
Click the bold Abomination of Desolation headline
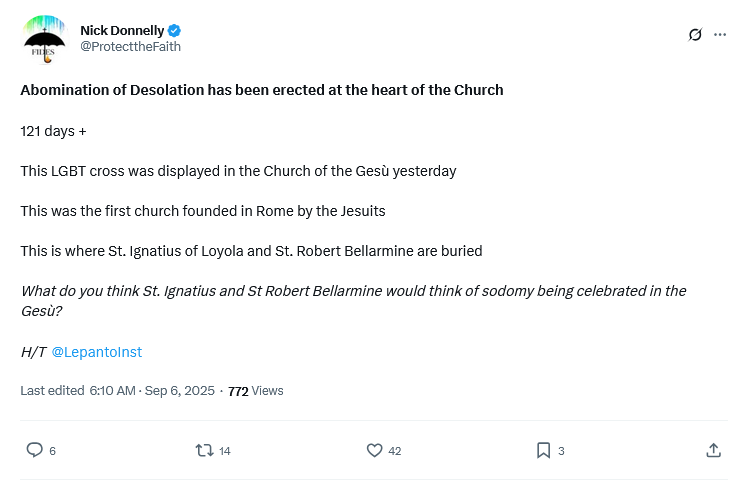[x=262, y=90]
